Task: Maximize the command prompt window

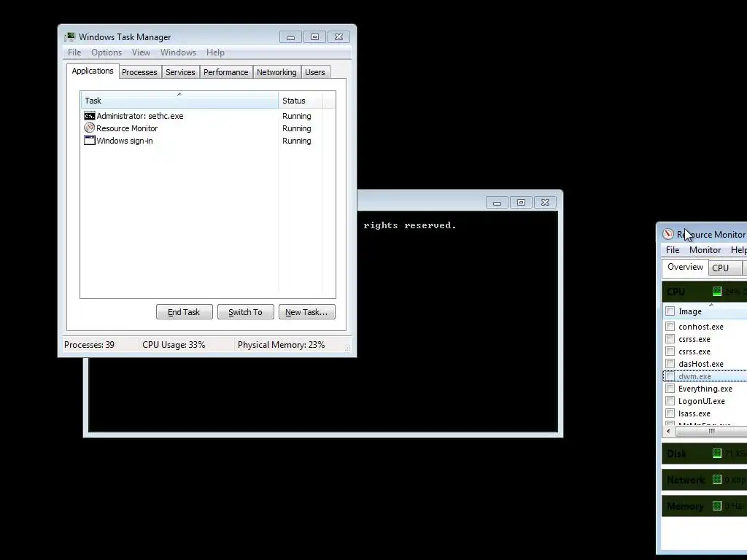Action: coord(521,203)
